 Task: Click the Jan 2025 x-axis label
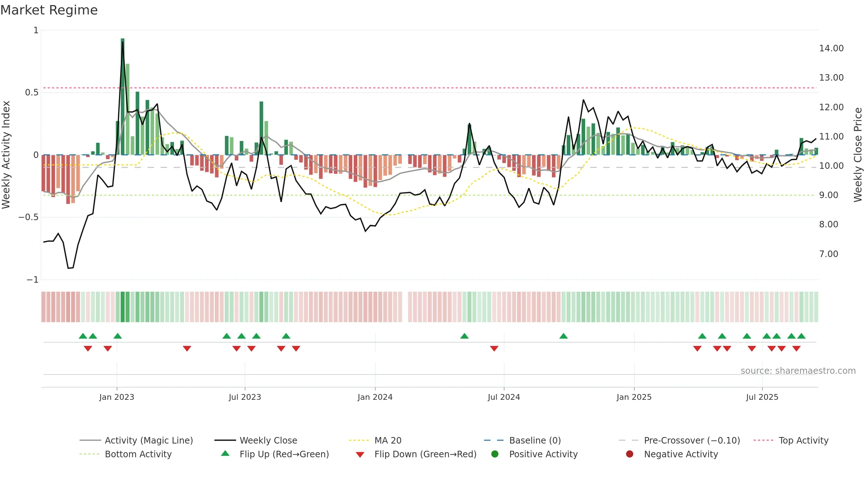(x=634, y=397)
